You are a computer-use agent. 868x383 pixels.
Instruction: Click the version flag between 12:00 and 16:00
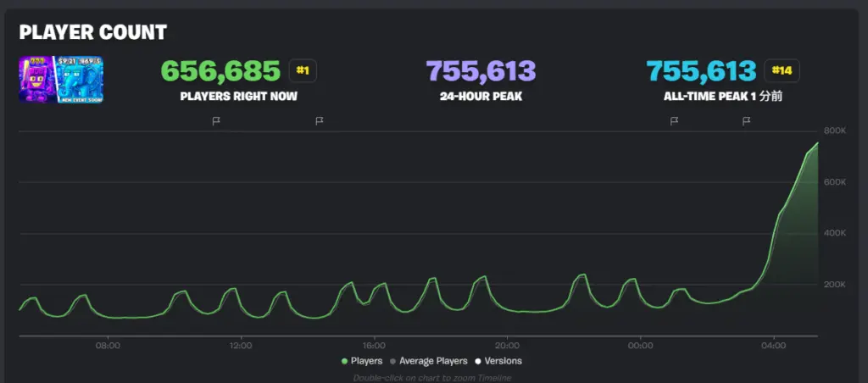point(320,121)
